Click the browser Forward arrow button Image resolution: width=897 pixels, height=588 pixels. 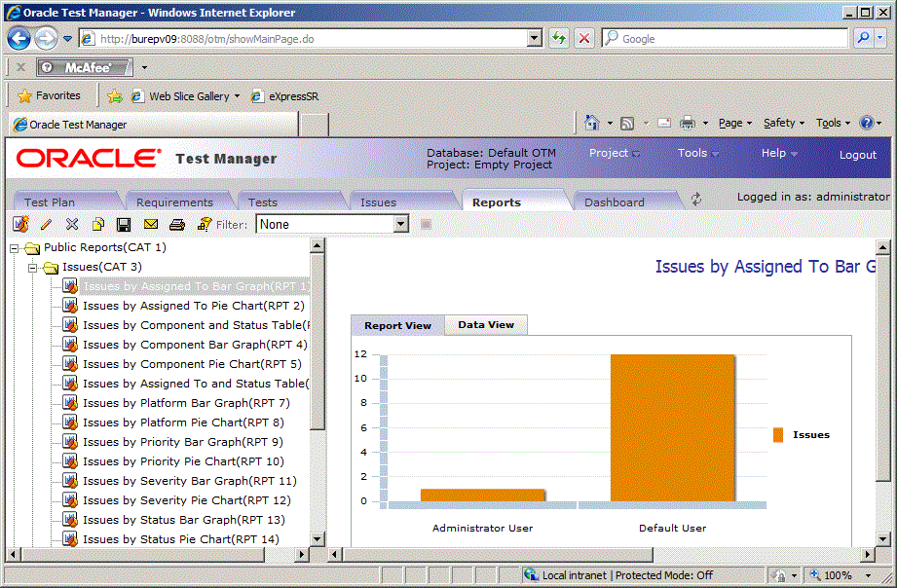pyautogui.click(x=46, y=38)
